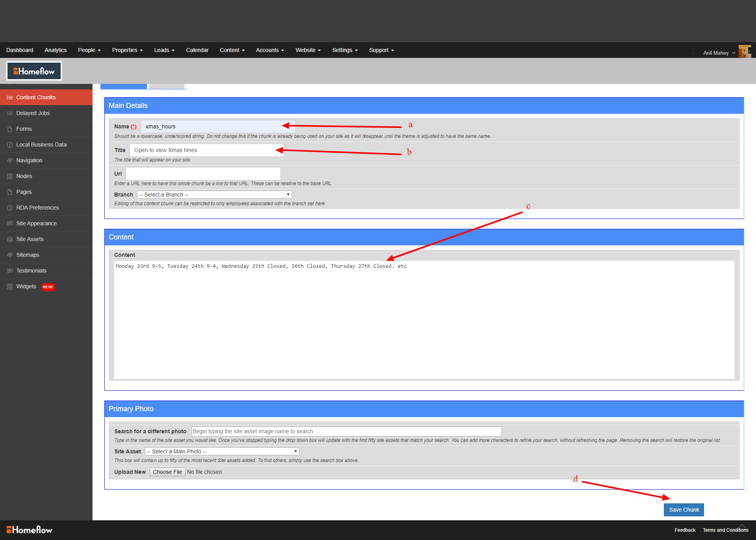Click the Forms page icon in sidebar
The height and width of the screenshot is (540, 756).
(9, 129)
